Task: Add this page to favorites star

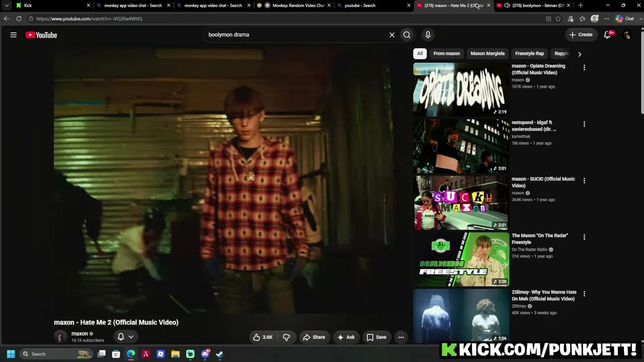Action: pyautogui.click(x=558, y=19)
